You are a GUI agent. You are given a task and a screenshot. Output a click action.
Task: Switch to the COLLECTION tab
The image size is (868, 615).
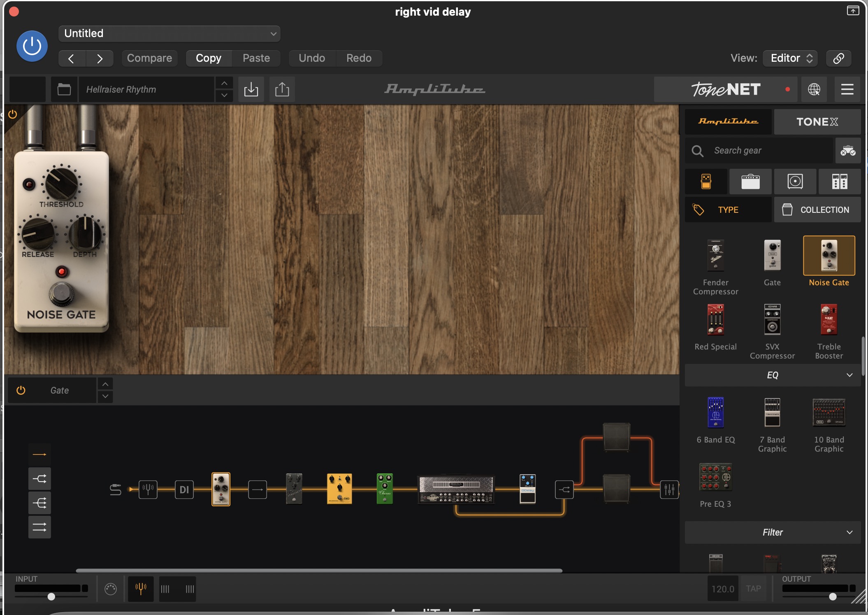pos(817,210)
